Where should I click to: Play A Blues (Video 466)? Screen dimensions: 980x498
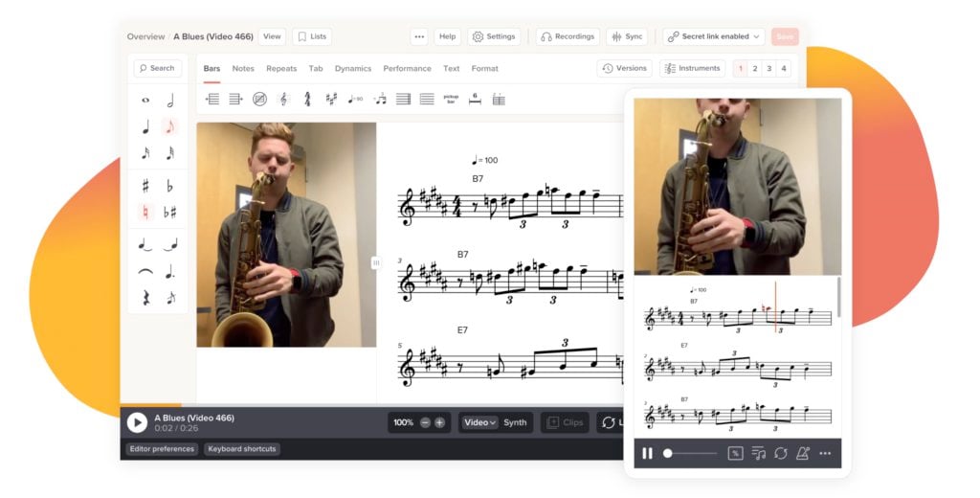click(x=137, y=422)
